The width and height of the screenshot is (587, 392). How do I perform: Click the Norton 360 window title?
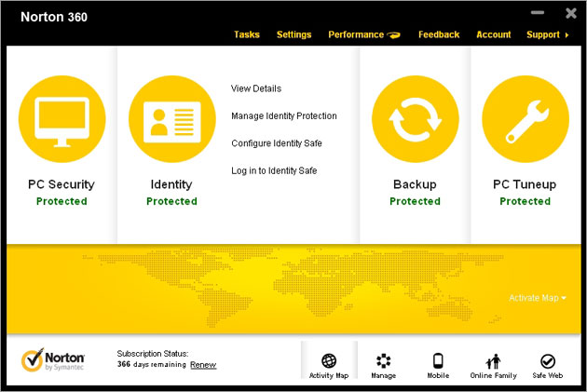point(54,17)
